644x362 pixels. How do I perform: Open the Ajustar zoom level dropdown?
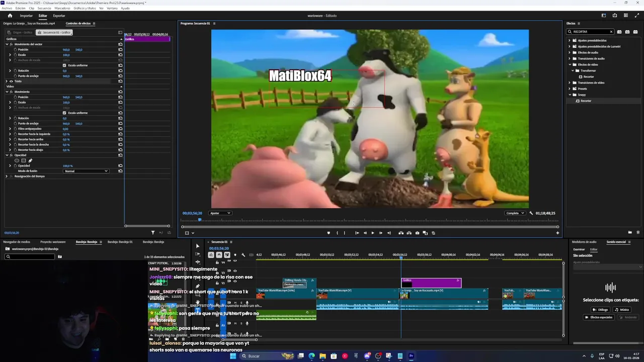[220, 213]
